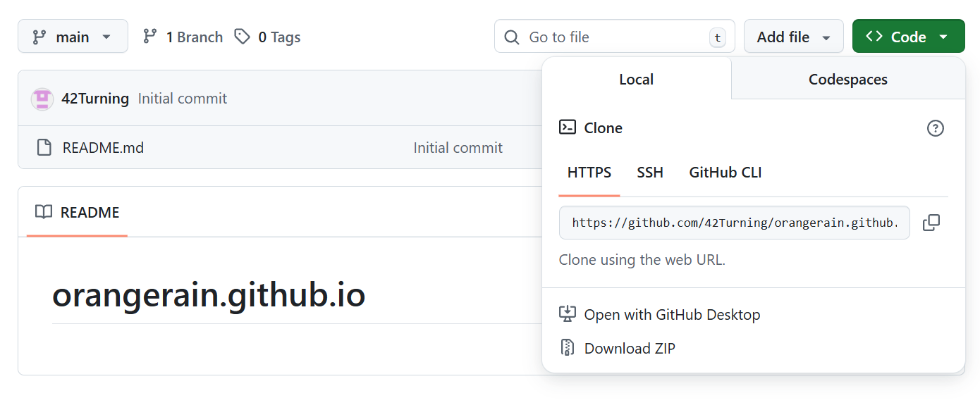Open the main branch dropdown

click(x=73, y=37)
